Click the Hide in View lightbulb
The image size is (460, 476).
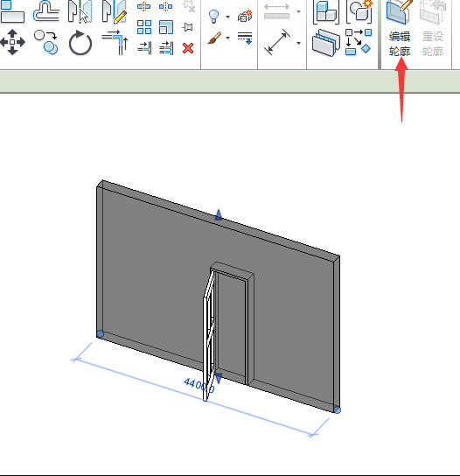pyautogui.click(x=214, y=16)
